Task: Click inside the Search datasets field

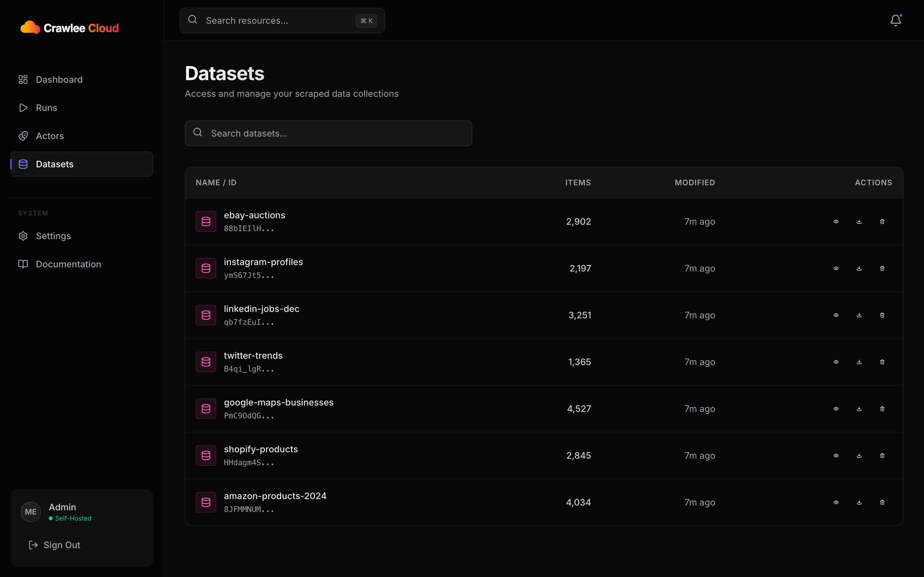Action: click(x=328, y=133)
